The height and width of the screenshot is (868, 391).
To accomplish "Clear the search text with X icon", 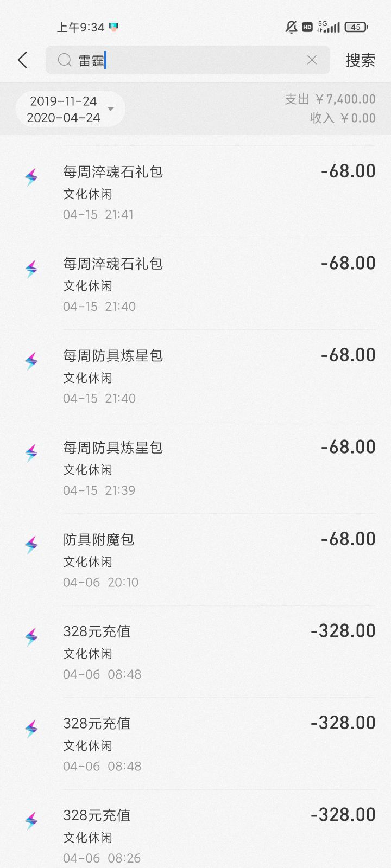I will pyautogui.click(x=312, y=60).
